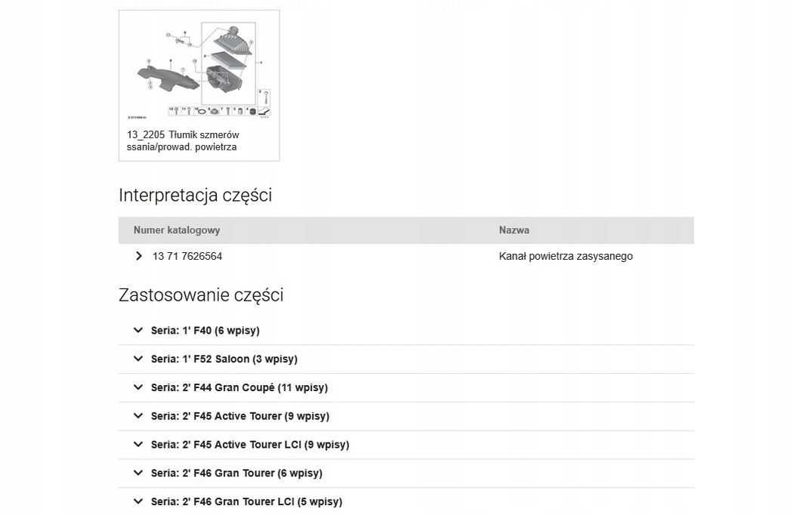Viewport: 812px width, 515px height.
Task: Click the Interpretacja części heading
Action: coord(195,195)
